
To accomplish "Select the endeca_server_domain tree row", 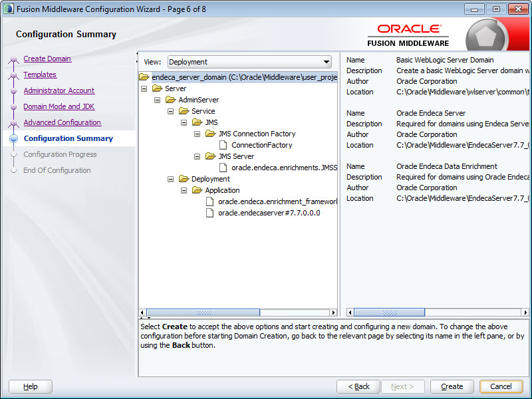I will (244, 77).
